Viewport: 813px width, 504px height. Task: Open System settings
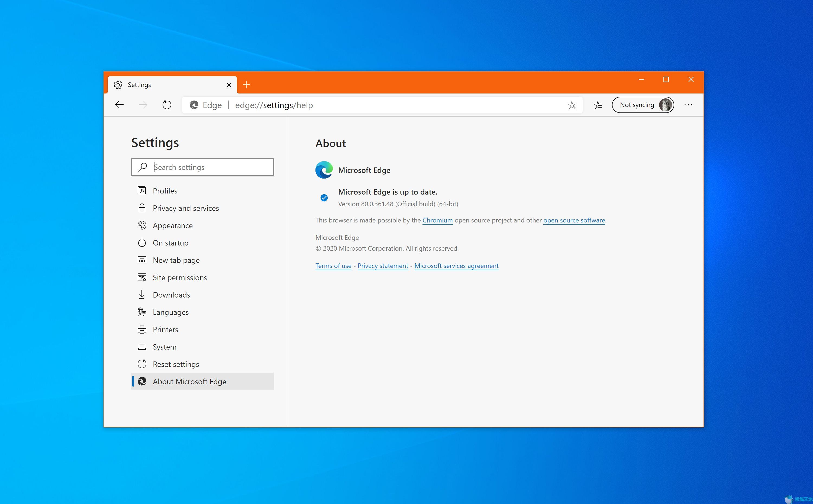click(x=203, y=347)
